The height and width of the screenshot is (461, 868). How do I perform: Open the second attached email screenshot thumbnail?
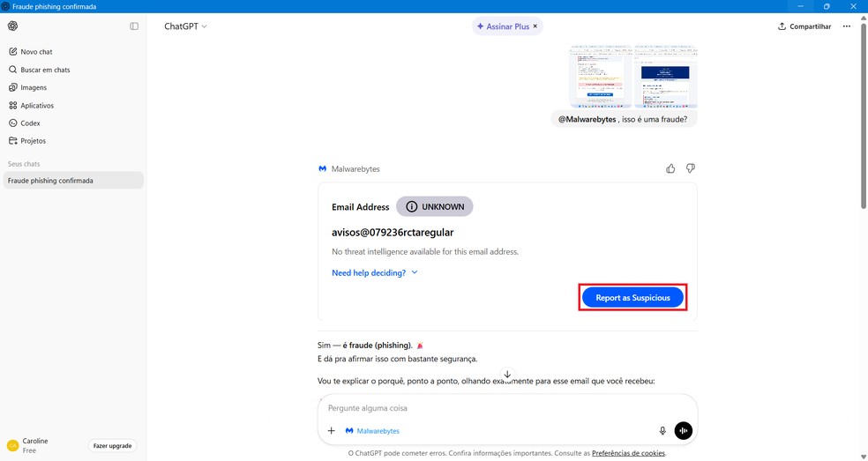(x=665, y=77)
